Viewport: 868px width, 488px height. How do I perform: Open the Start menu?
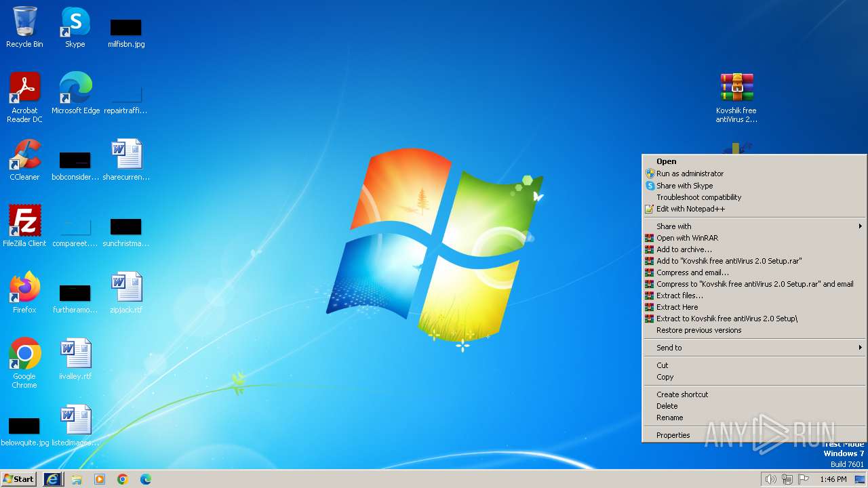click(19, 479)
